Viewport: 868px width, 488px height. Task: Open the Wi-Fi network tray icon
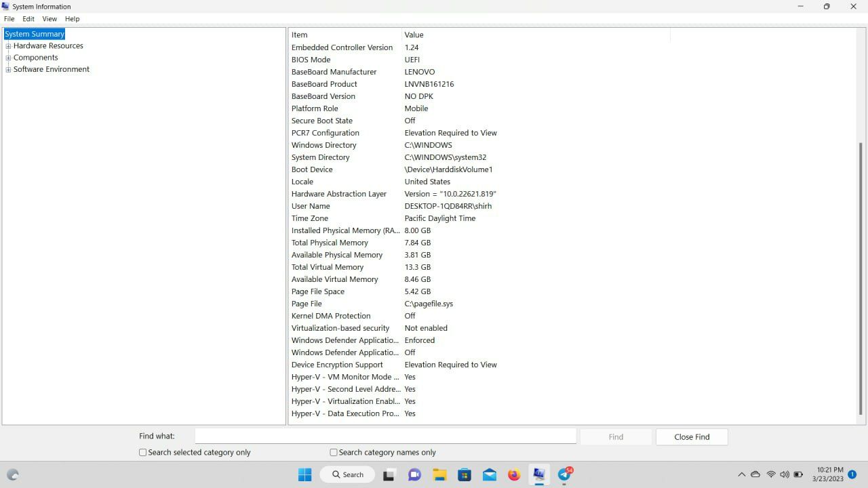pos(771,474)
